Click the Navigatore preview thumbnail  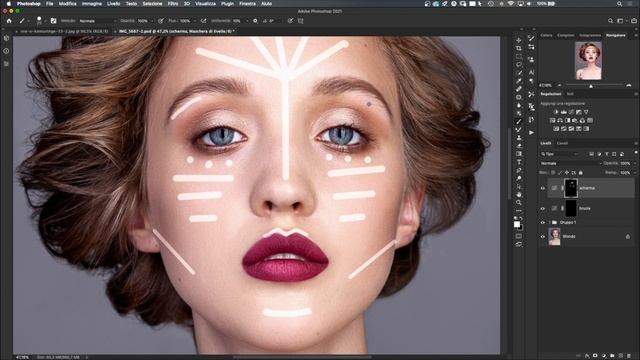click(x=588, y=60)
